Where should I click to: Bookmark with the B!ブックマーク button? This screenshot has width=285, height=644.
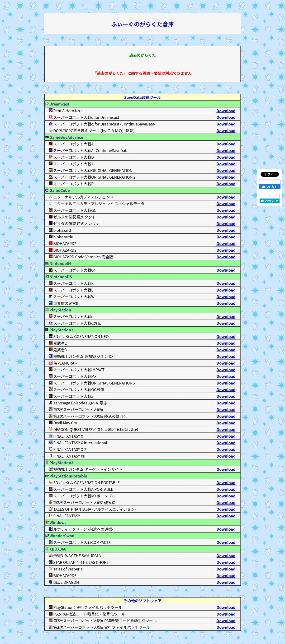[x=270, y=201]
